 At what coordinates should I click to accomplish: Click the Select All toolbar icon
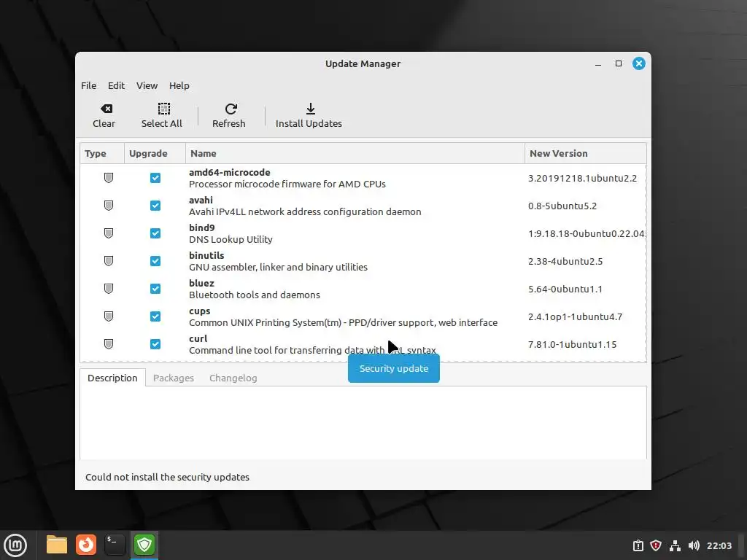coord(164,109)
